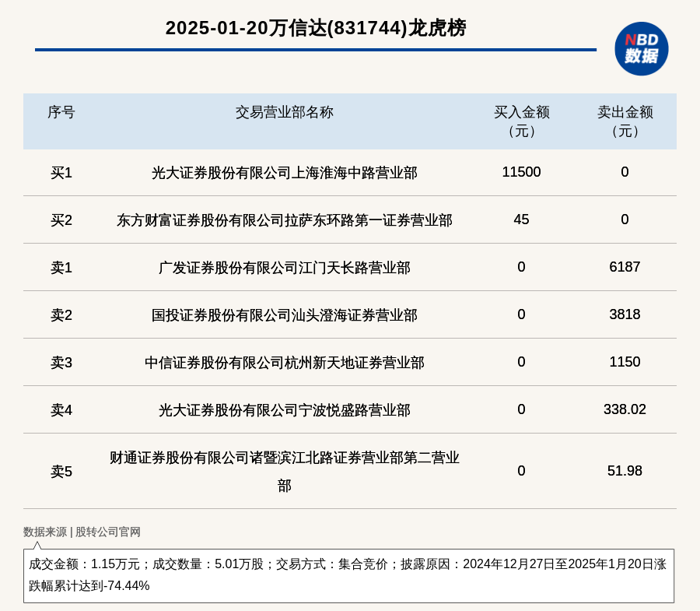Viewport: 700px width, 611px height.
Task: Click the buy amount 11500
Action: pyautogui.click(x=521, y=172)
